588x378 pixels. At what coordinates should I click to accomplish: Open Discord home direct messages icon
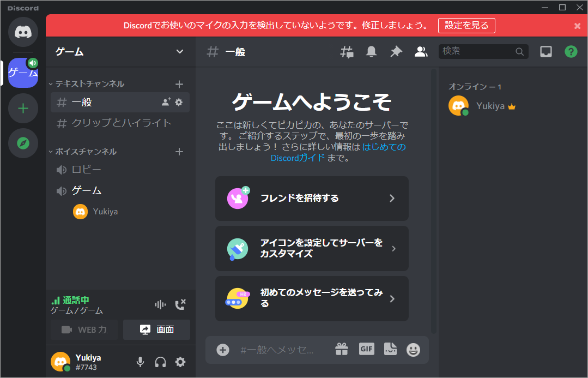23,32
